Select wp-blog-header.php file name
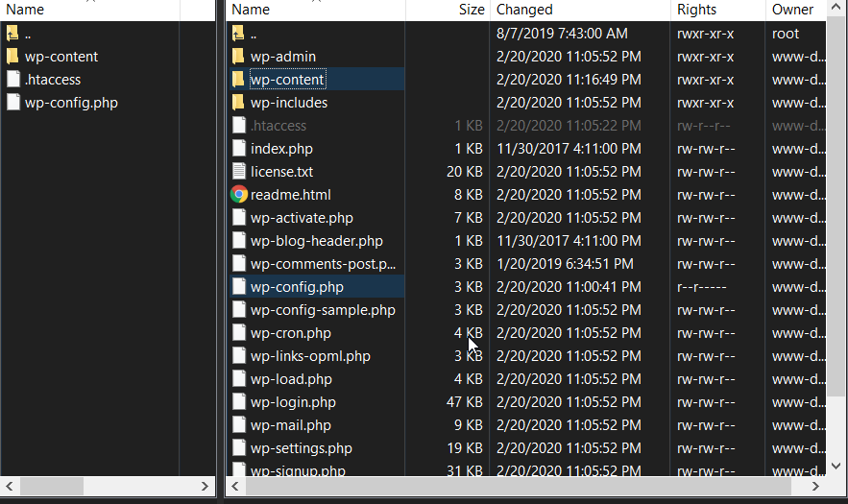Image resolution: width=848 pixels, height=504 pixels. tap(316, 241)
